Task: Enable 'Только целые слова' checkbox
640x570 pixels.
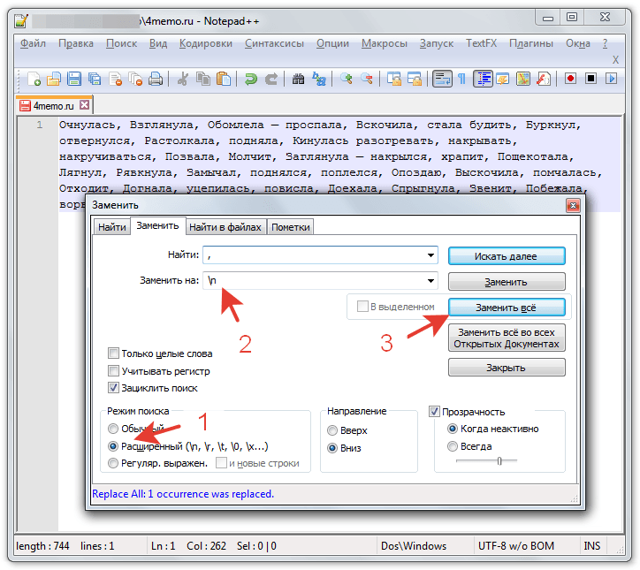Action: (x=113, y=353)
